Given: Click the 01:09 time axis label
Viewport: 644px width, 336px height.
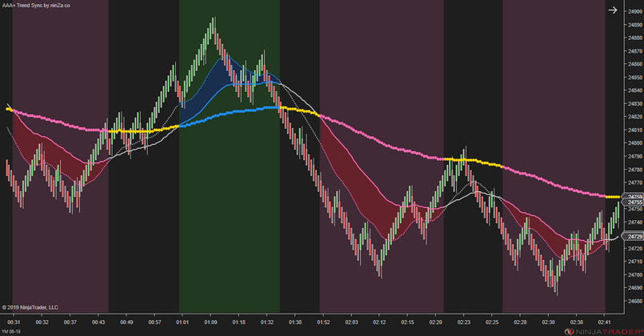Looking at the screenshot, I should pos(210,322).
